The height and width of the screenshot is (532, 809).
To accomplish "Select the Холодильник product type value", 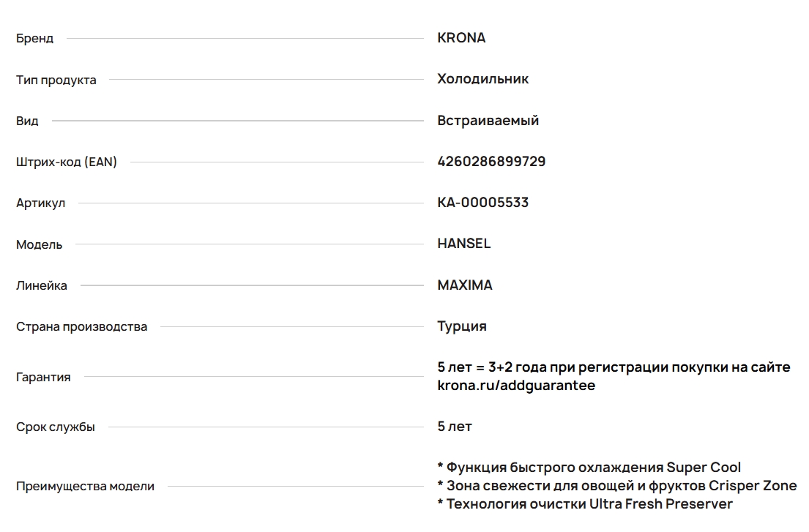I will coord(482,79).
